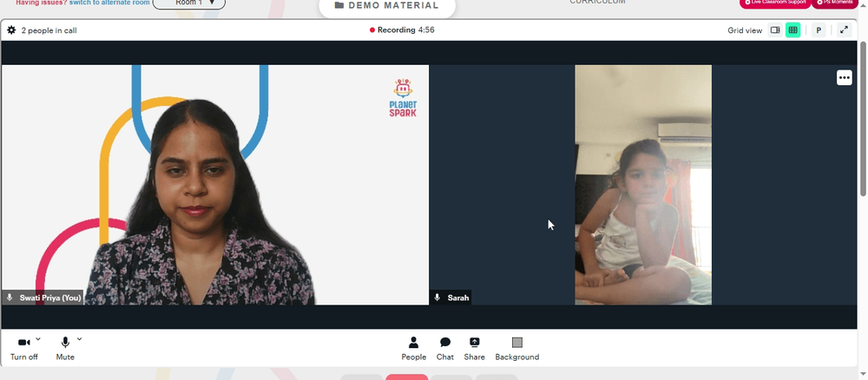Open the People panel
The width and height of the screenshot is (868, 380).
pyautogui.click(x=413, y=349)
